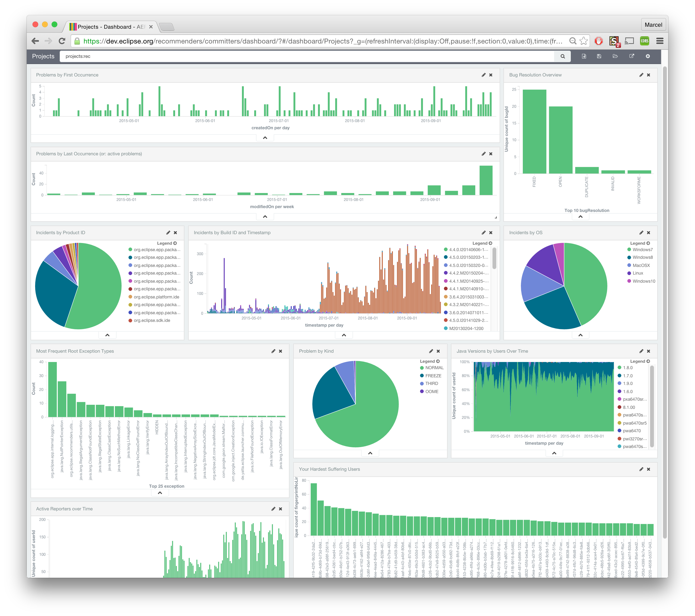
Task: Bookmark the page with the star icon
Action: pos(584,41)
